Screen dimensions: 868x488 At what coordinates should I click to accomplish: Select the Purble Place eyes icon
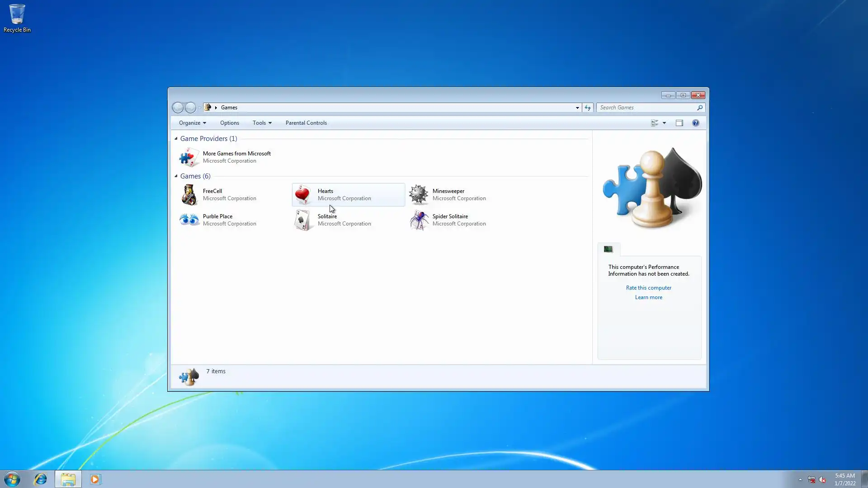(x=189, y=220)
